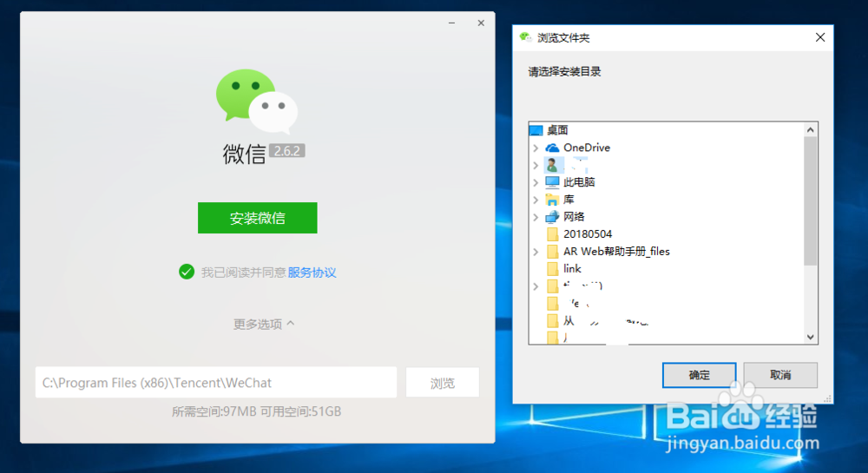
Task: Click the 网络 network icon
Action: click(x=552, y=216)
